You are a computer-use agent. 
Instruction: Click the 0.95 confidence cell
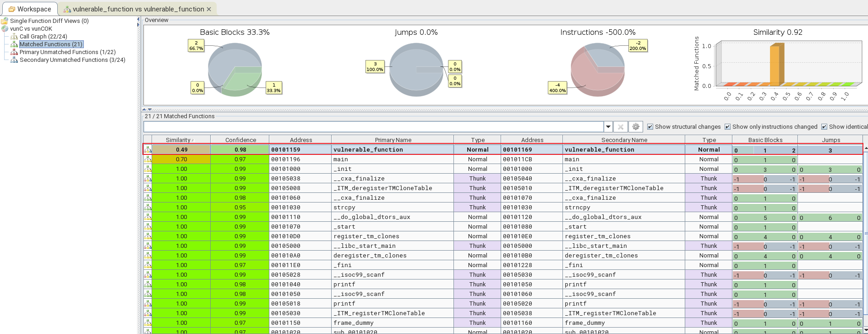pyautogui.click(x=240, y=208)
